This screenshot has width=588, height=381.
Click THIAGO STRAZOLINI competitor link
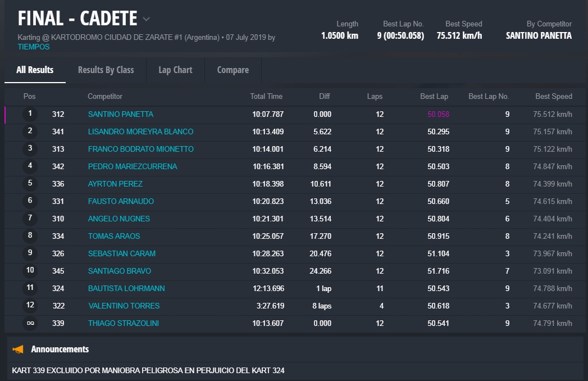(x=124, y=323)
